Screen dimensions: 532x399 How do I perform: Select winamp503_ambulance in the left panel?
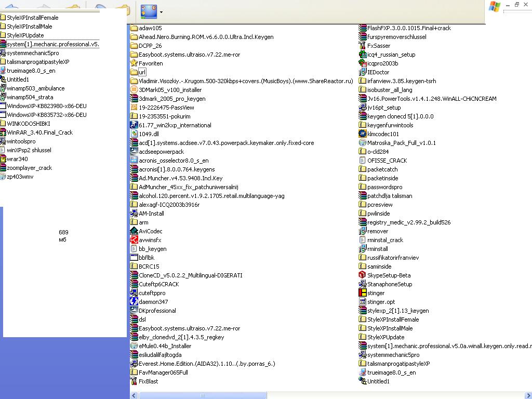point(36,88)
